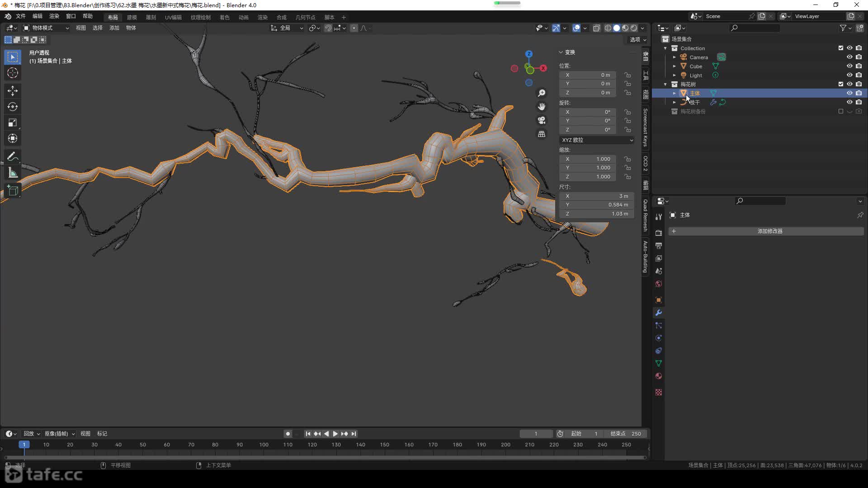Toggle X-ray display
The width and height of the screenshot is (868, 488).
coord(596,28)
